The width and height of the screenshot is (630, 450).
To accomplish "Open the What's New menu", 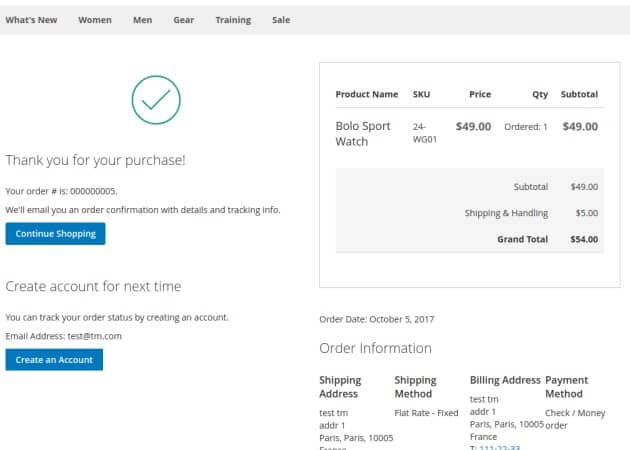I will [x=33, y=19].
